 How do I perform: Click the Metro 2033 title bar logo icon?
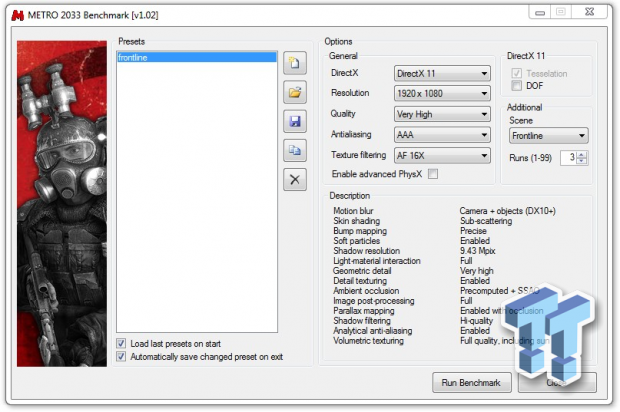point(18,15)
